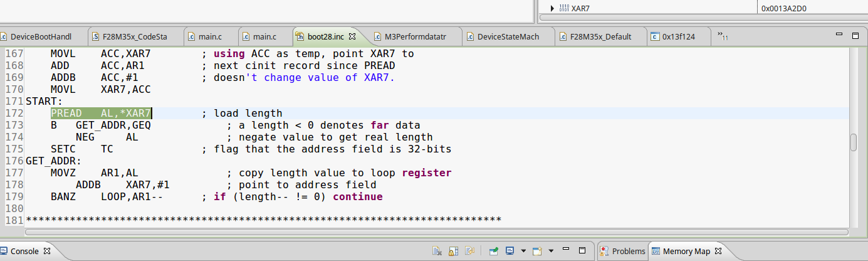
Task: Click line number 172 in the gutter
Action: click(x=13, y=114)
